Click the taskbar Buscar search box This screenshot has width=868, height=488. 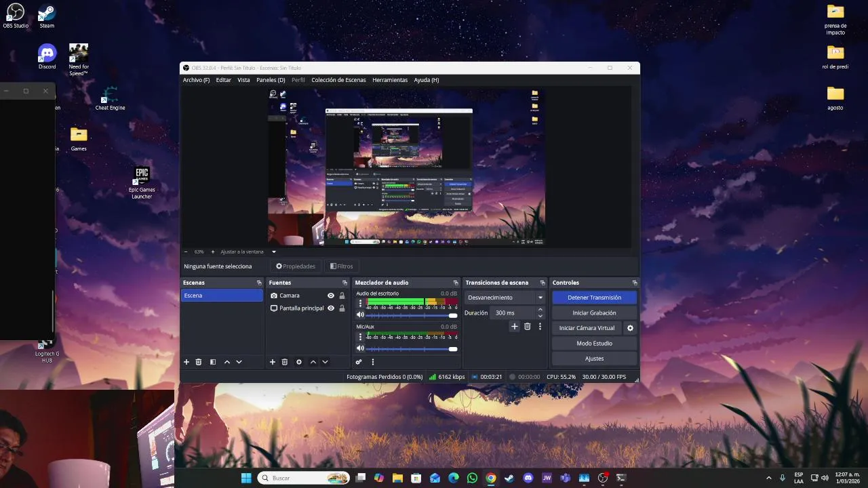303,478
